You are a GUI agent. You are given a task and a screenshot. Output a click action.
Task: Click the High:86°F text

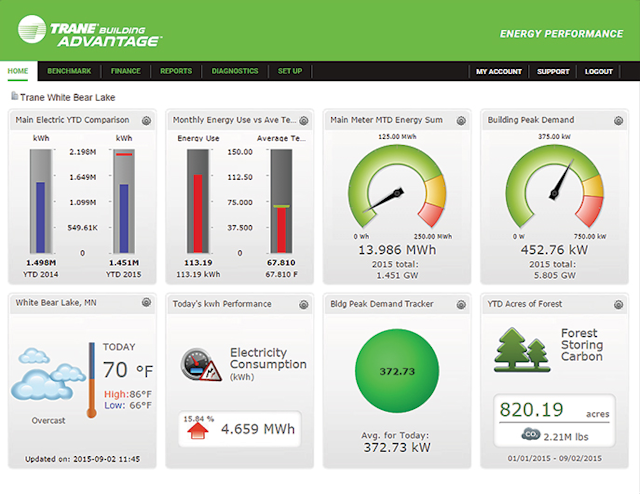(128, 394)
